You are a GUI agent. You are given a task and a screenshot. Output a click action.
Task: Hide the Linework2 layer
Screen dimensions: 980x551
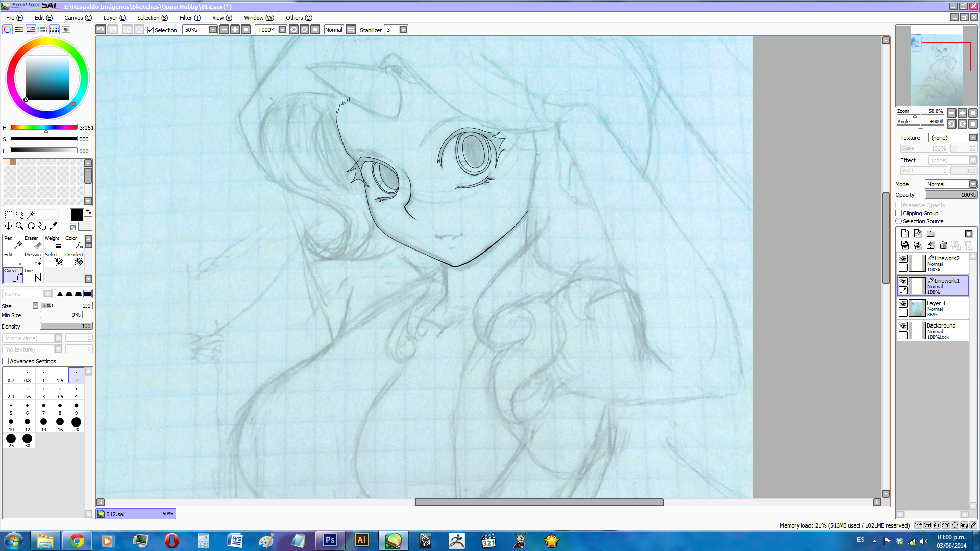(x=903, y=259)
